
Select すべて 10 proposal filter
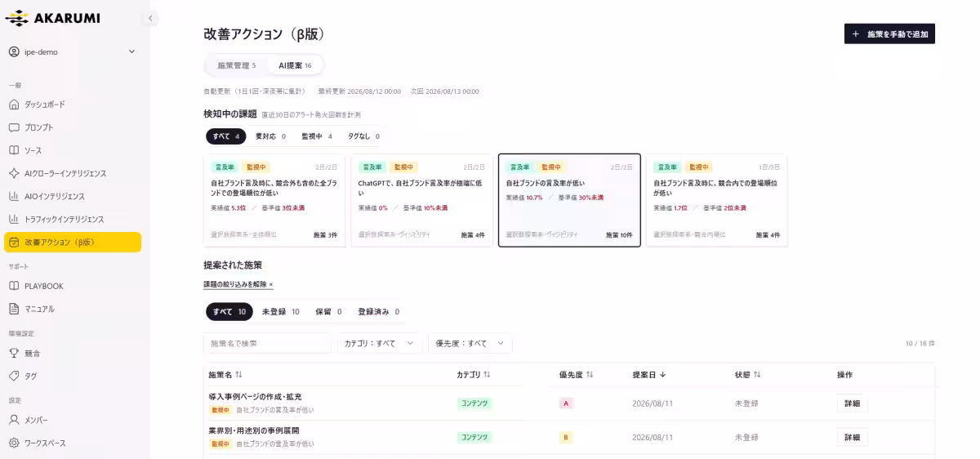229,312
